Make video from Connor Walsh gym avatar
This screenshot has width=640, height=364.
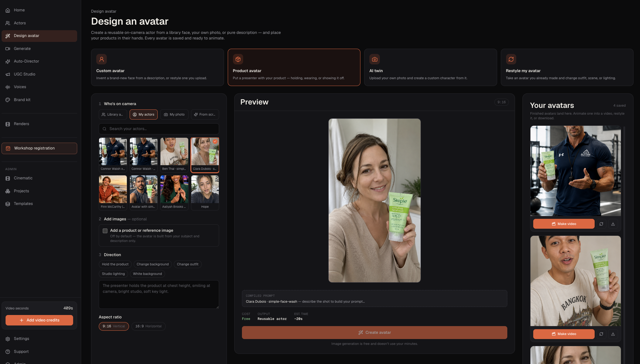coord(564,224)
